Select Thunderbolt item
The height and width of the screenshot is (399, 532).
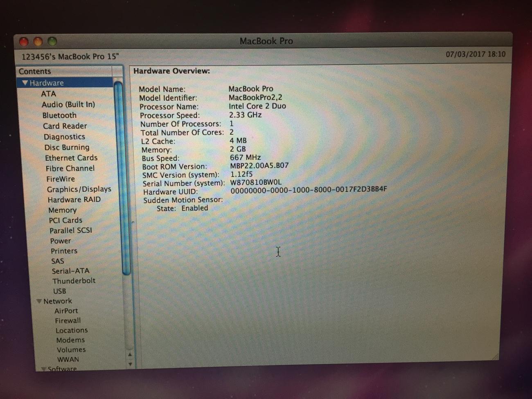click(74, 281)
